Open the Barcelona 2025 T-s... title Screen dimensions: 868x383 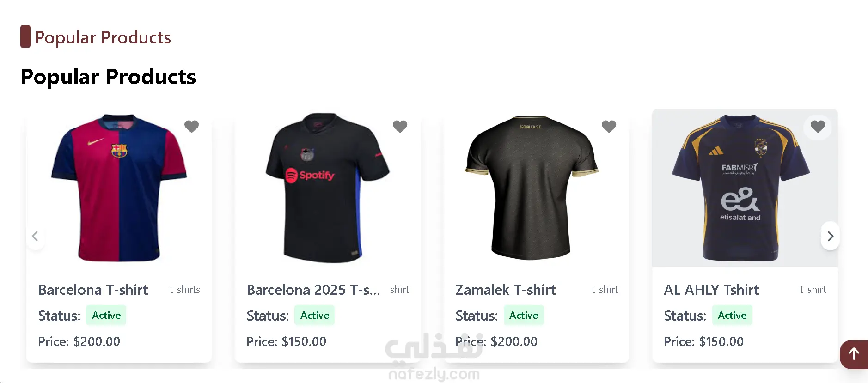[x=313, y=290]
